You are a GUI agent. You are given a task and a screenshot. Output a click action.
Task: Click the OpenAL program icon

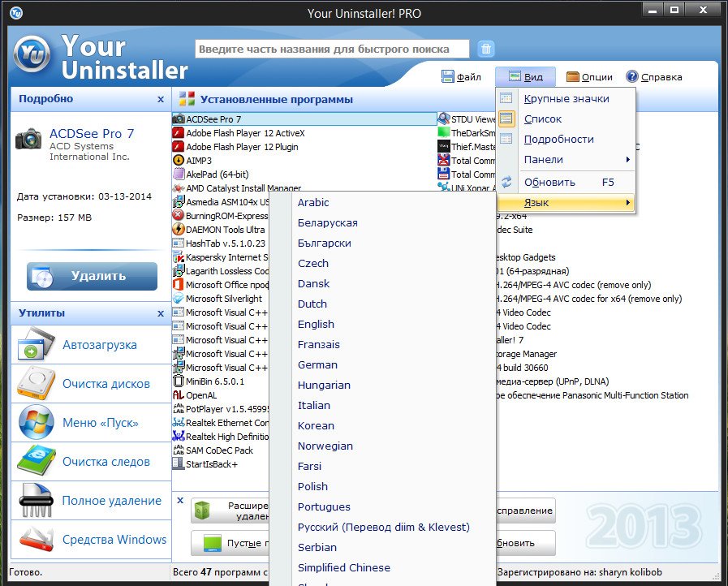[x=179, y=395]
